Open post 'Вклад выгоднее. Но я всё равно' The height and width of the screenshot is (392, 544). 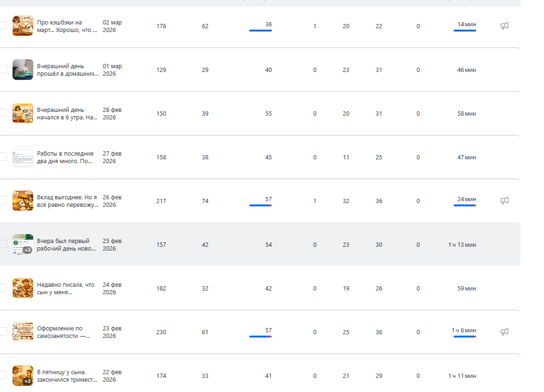coord(67,201)
